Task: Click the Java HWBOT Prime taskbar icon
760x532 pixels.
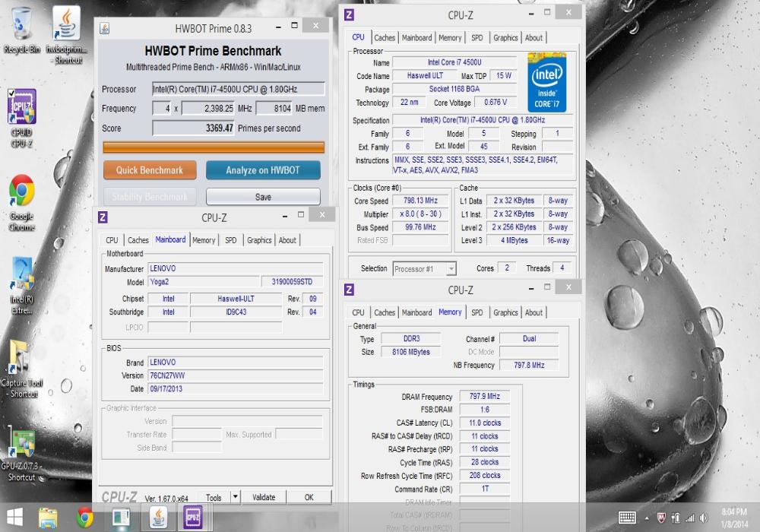Action: coord(158,518)
